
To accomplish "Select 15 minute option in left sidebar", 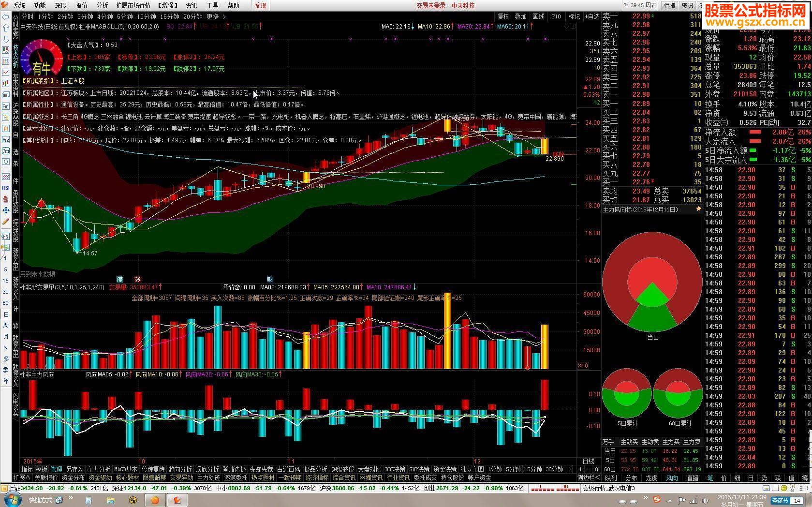I will [5, 281].
